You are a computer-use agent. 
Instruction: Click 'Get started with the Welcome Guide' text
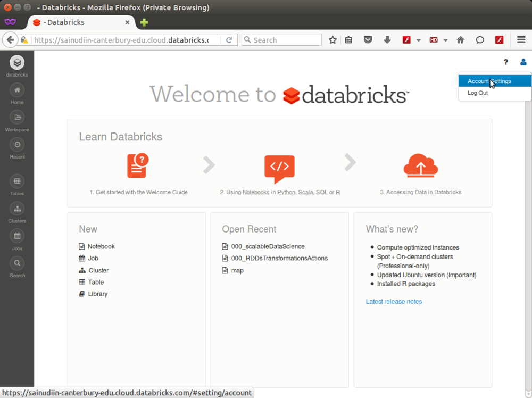[x=138, y=193]
